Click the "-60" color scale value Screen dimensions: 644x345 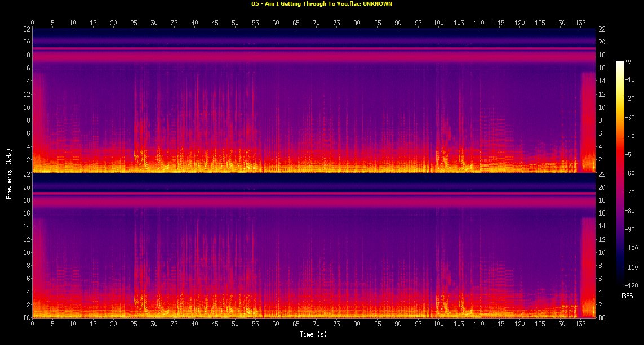(629, 173)
